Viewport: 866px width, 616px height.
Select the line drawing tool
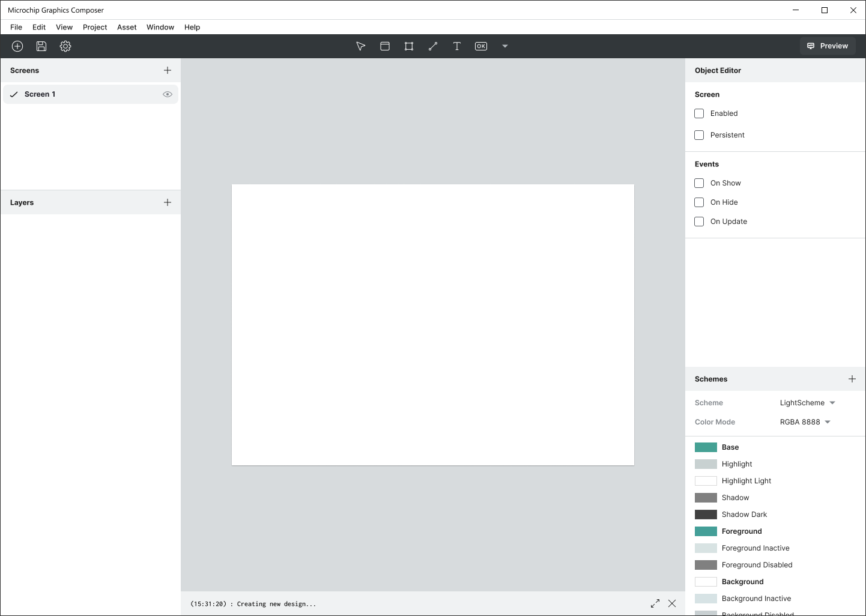tap(433, 46)
